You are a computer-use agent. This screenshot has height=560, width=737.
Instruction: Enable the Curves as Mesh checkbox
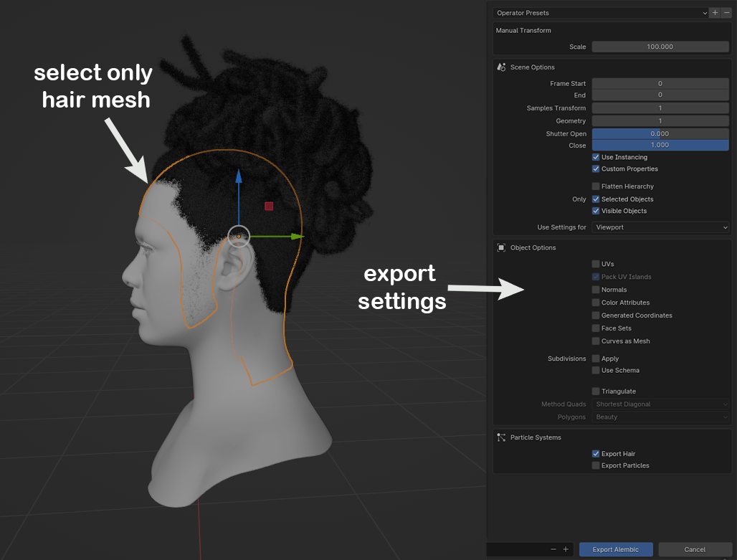pos(596,341)
